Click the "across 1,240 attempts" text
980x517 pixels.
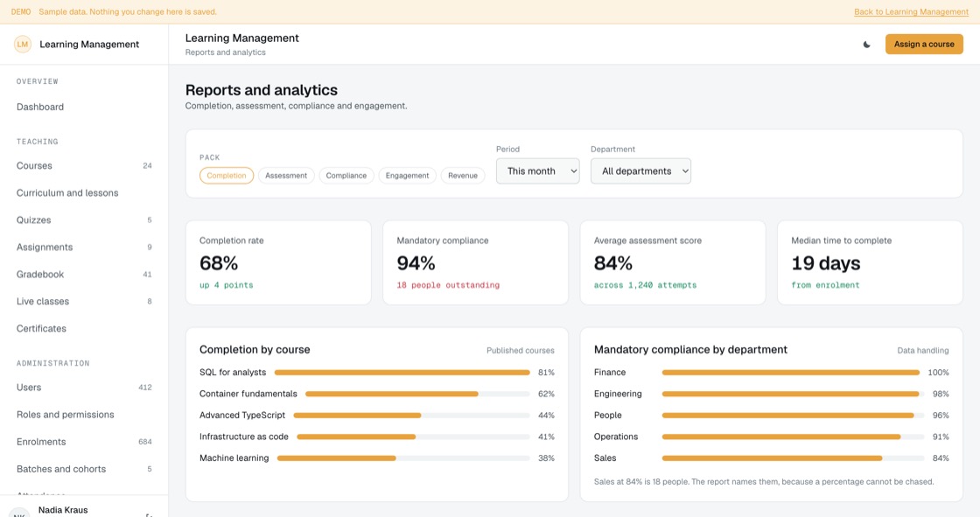pos(645,285)
